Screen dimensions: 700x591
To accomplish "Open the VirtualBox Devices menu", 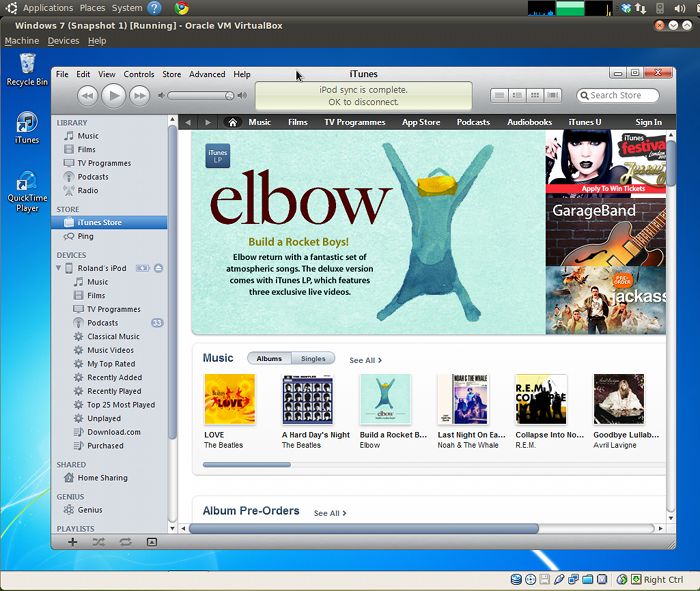I will [63, 41].
